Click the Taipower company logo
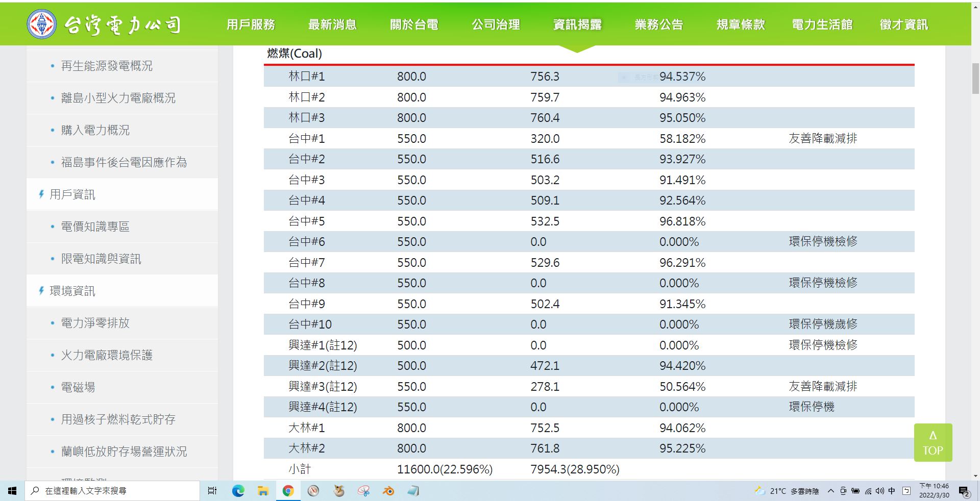The width and height of the screenshot is (980, 501). (x=105, y=24)
